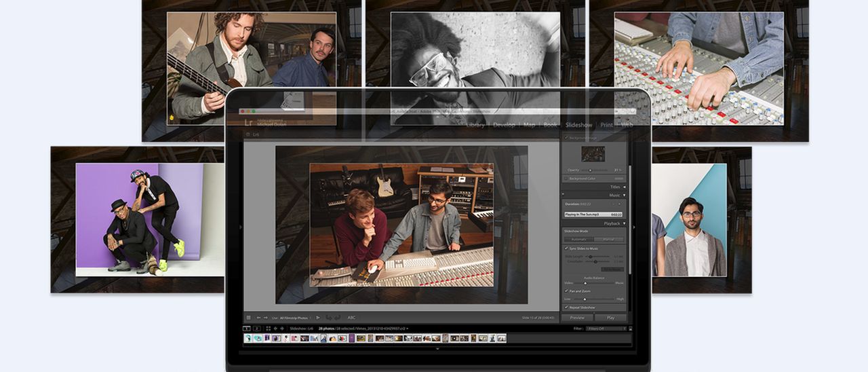The height and width of the screenshot is (372, 868).
Task: Click the slide preview image of two men
Action: pyautogui.click(x=401, y=225)
